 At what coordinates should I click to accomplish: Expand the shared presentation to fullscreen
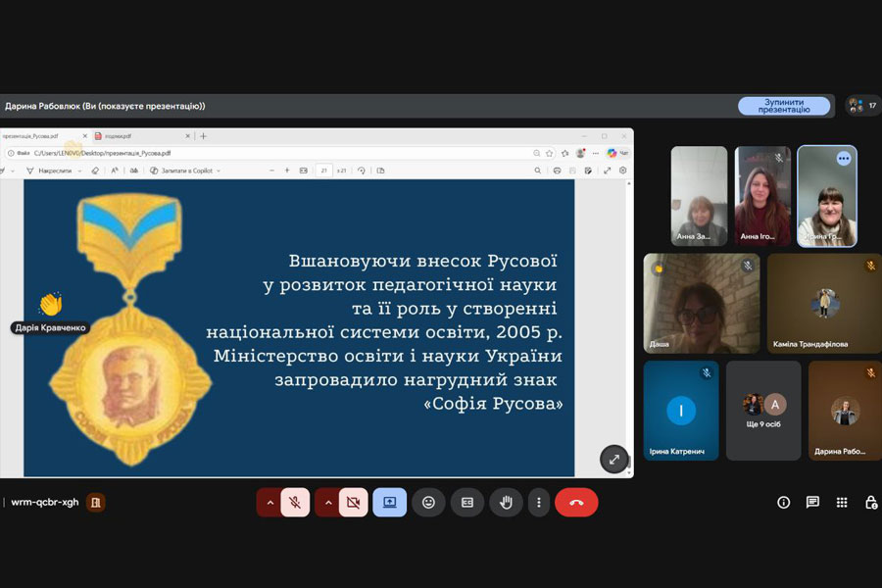coord(614,460)
